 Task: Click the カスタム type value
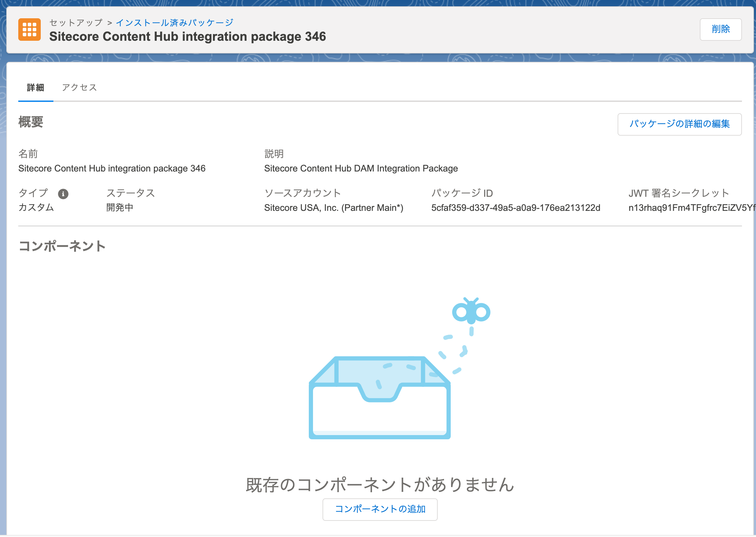(x=36, y=207)
